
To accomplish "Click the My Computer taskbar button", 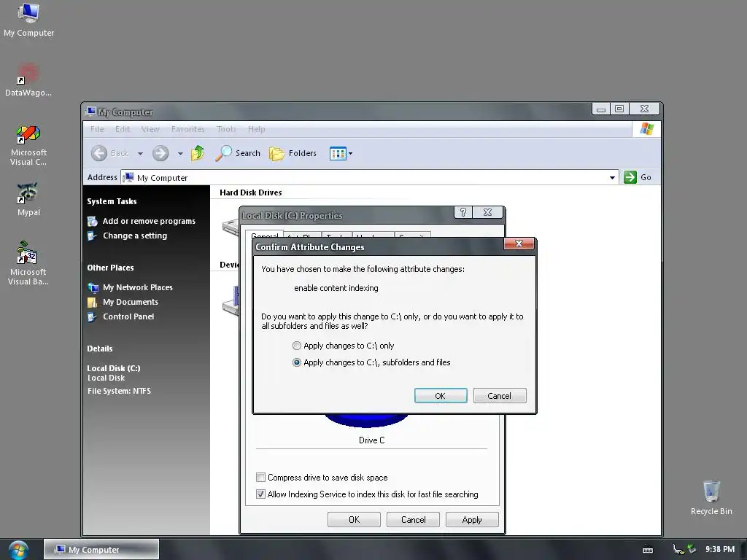I will [x=101, y=550].
